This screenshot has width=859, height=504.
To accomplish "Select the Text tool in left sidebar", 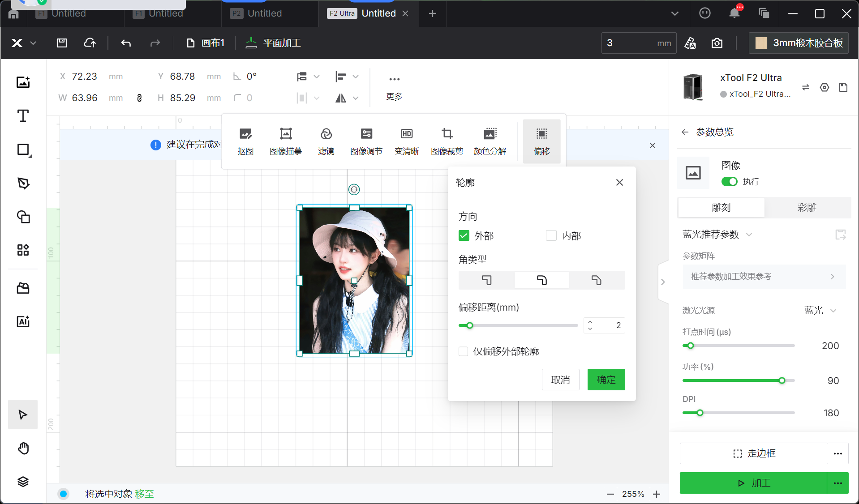I will pos(23,116).
